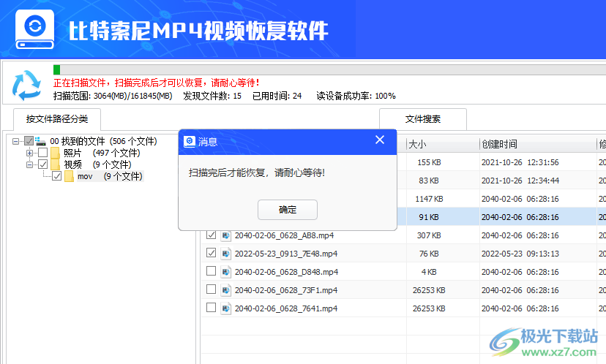
Task: Uncheck the mov folder checkbox
Action: 57,176
